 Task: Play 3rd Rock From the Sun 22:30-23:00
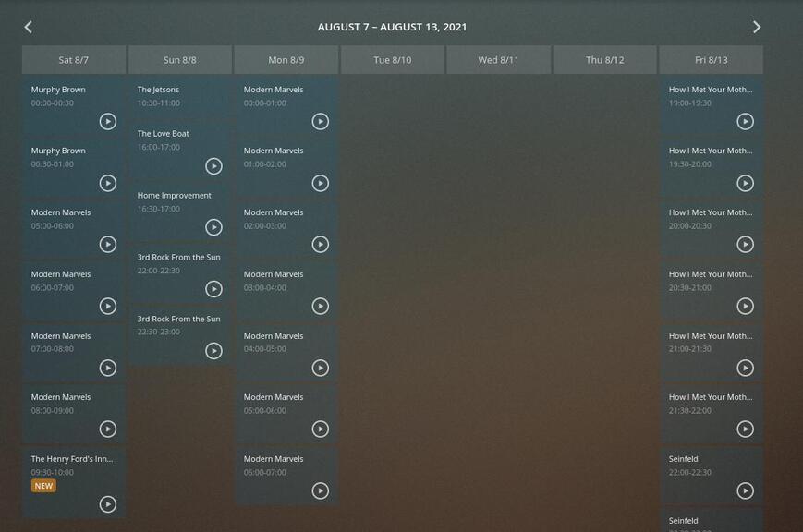tap(213, 351)
